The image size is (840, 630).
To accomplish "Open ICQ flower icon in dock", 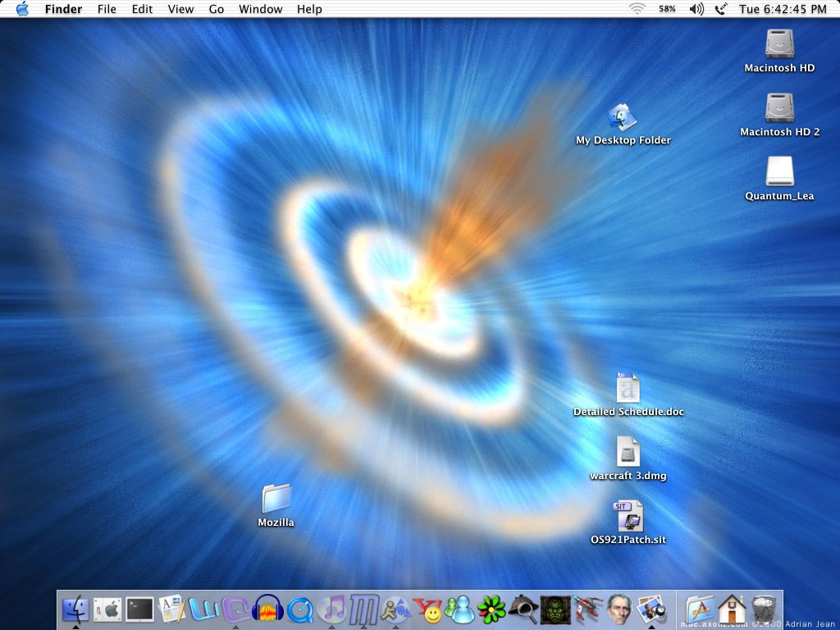I will (491, 609).
